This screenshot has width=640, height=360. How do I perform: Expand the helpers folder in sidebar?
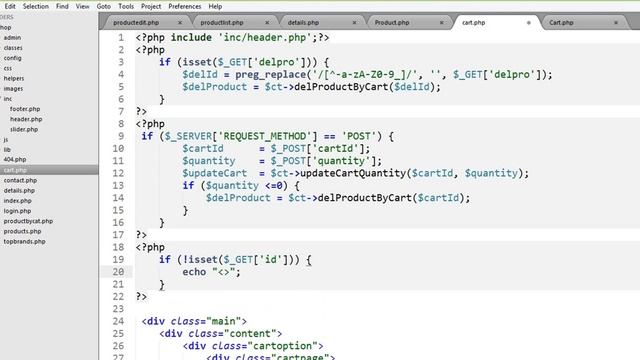tap(14, 78)
